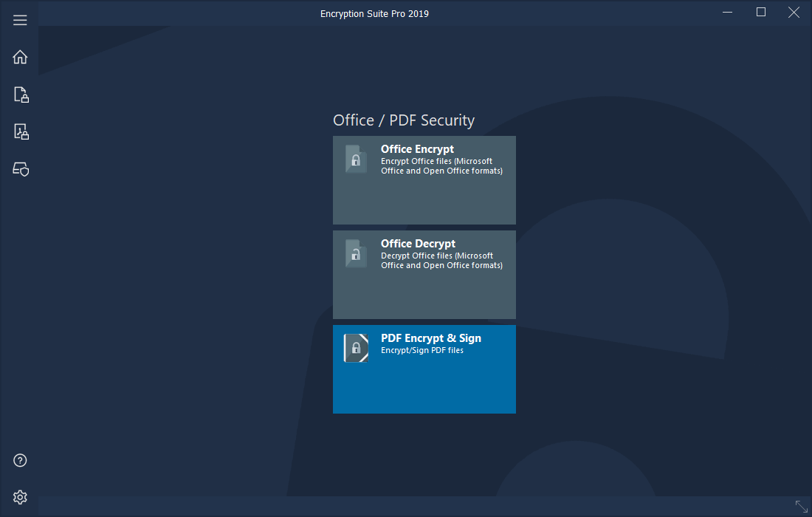Screen dimensions: 812x517
Task: Minimize the Encryption Suite window
Action: point(727,13)
